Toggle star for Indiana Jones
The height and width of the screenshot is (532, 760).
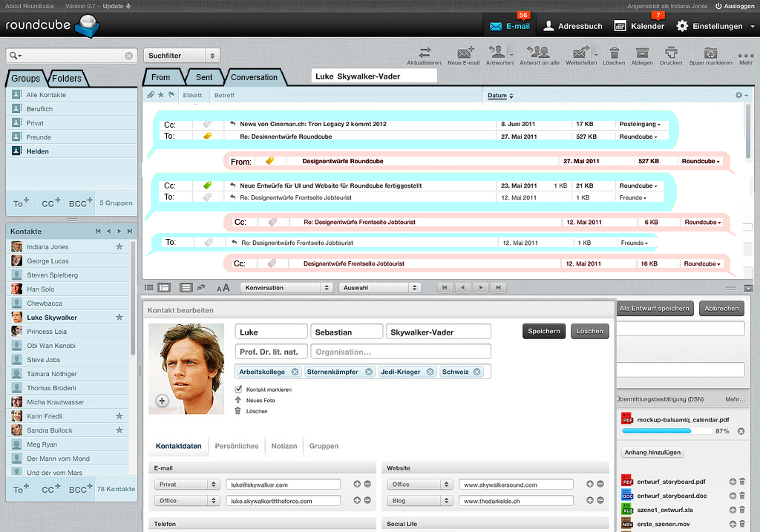(x=119, y=246)
